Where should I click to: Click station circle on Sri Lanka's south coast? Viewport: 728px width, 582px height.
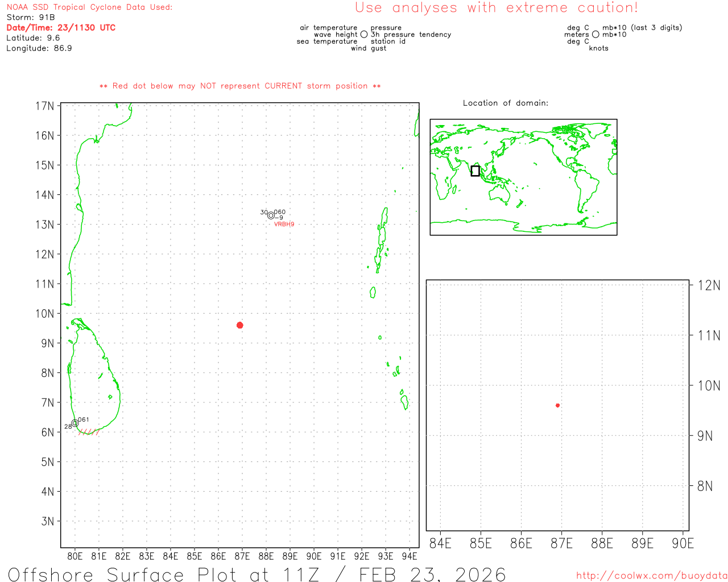[x=75, y=423]
